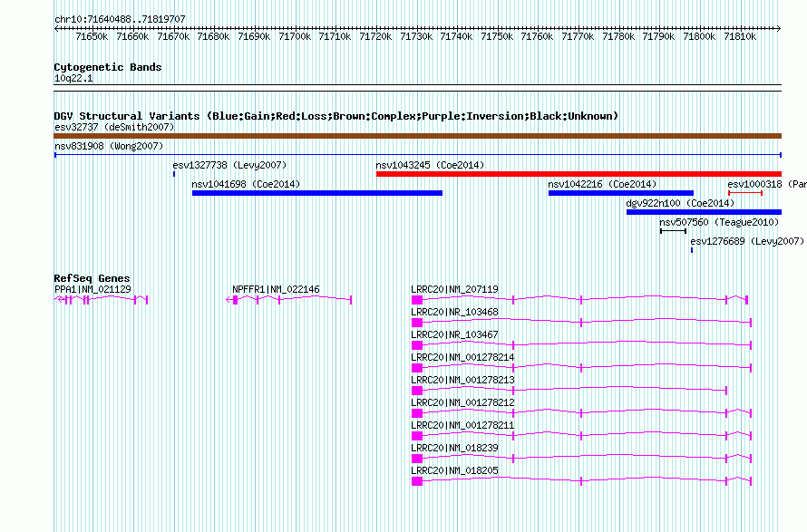
Task: Select nsv507560 (Teague2010) label
Action: click(x=719, y=222)
